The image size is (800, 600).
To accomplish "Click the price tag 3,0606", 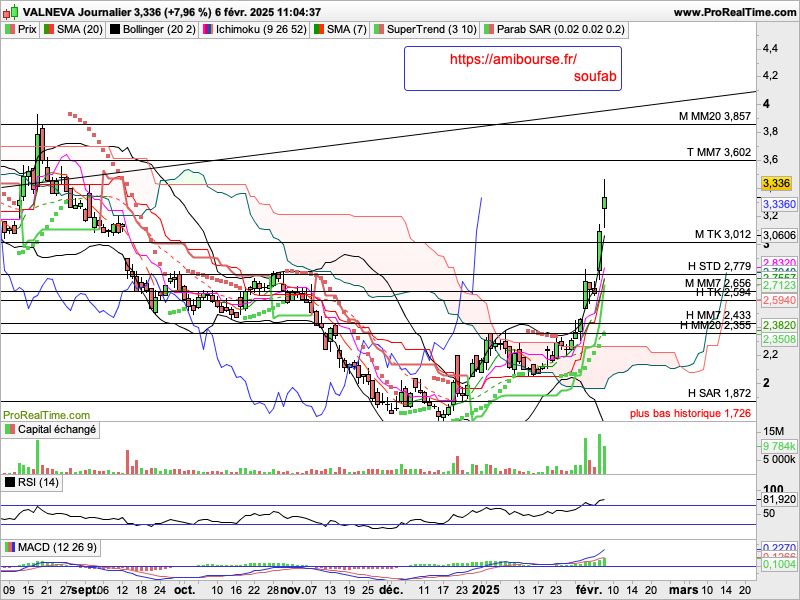I will point(779,235).
